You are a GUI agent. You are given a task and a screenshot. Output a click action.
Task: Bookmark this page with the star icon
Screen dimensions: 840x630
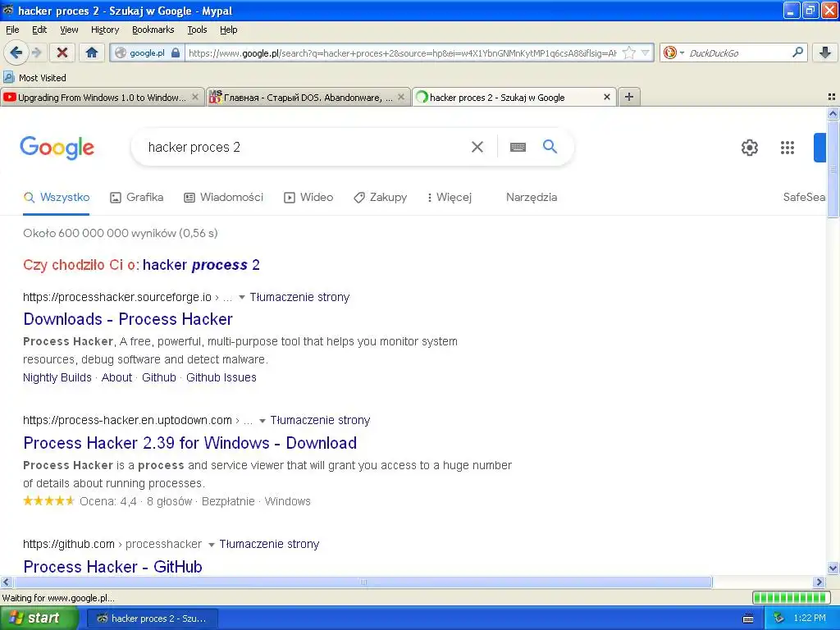coord(629,52)
